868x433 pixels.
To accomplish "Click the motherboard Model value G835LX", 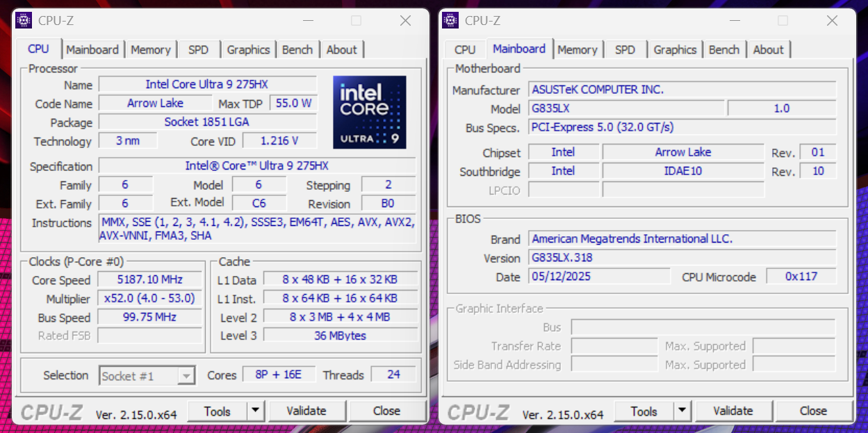I will [626, 108].
